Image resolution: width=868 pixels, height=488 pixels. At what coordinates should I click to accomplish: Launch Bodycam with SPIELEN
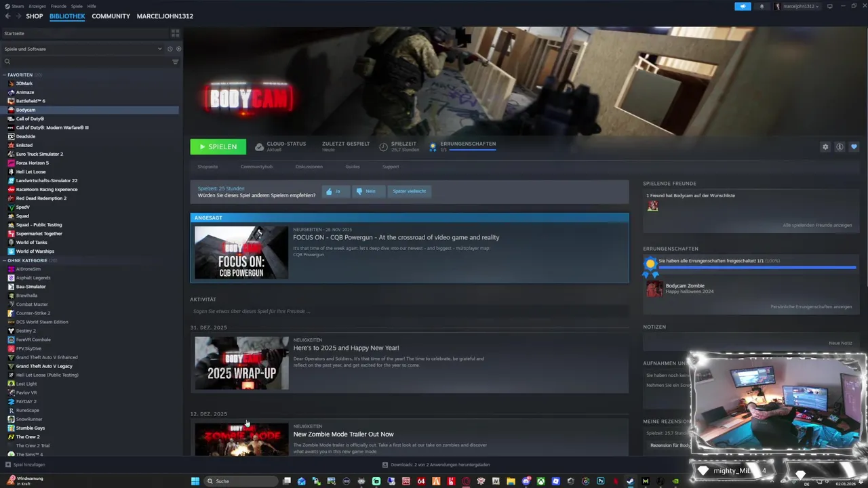coord(218,146)
